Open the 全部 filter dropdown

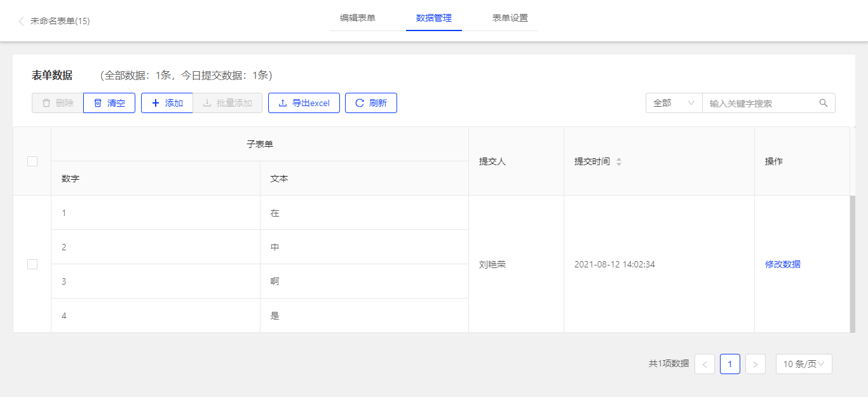point(674,103)
